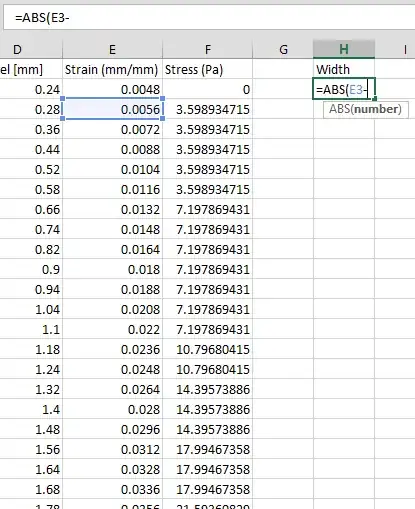Select strain cell with value 0.0236

coord(112,349)
